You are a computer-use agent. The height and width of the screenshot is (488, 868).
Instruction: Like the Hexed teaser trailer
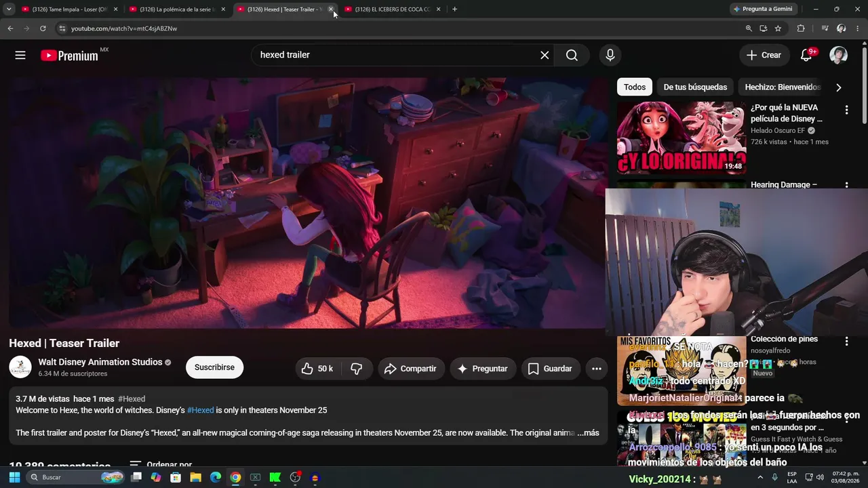[317, 369]
